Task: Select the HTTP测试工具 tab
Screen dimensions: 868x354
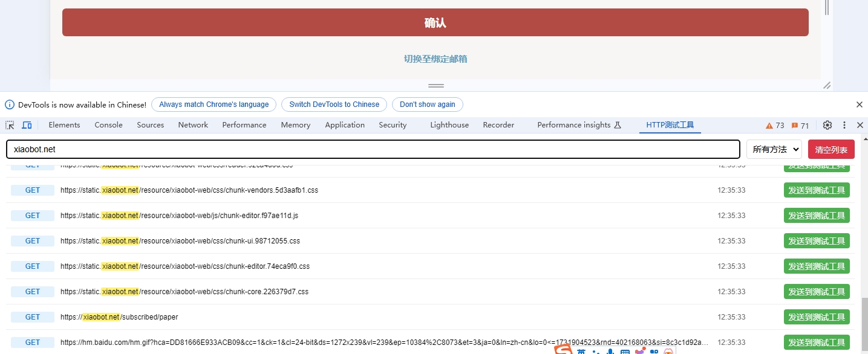Action: click(x=670, y=125)
